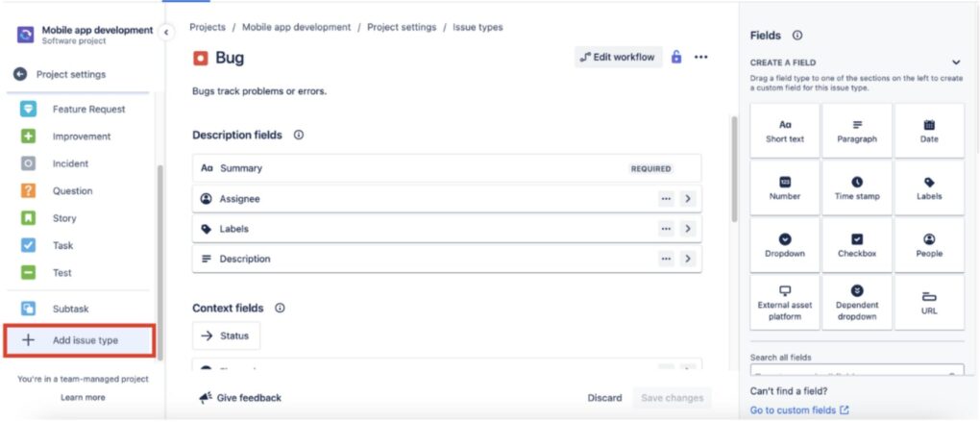Click the Discard button
Viewport: 980px width, 422px height.
tap(604, 398)
